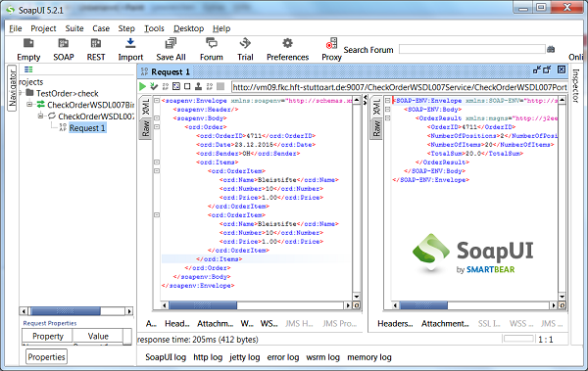The image size is (588, 371).
Task: Maximize the Request 1 internal window
Action: pyautogui.click(x=547, y=70)
